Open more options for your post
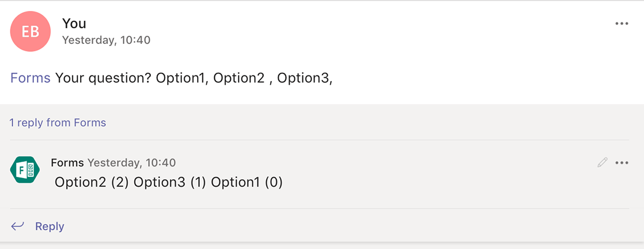644x249 pixels. (x=622, y=24)
